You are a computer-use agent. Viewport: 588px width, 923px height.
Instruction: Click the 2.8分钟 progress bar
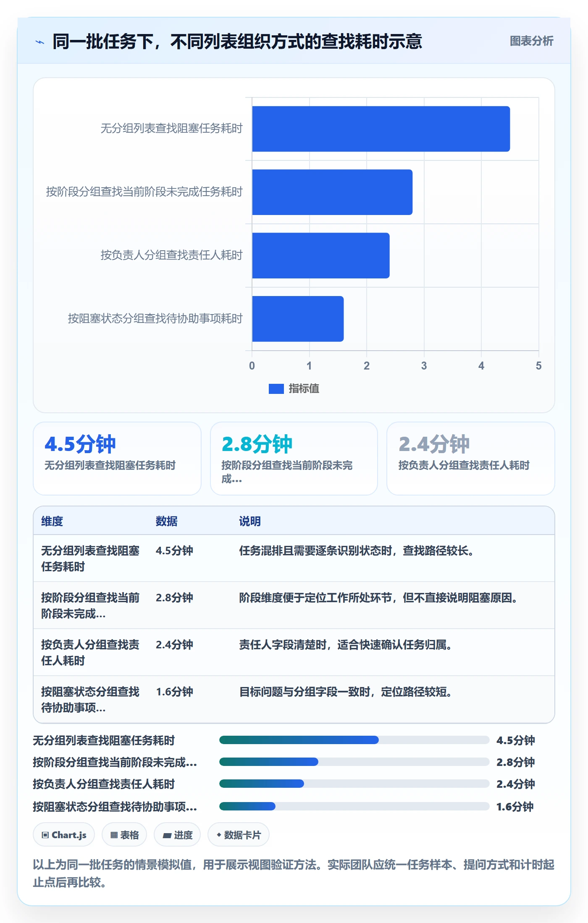point(354,762)
